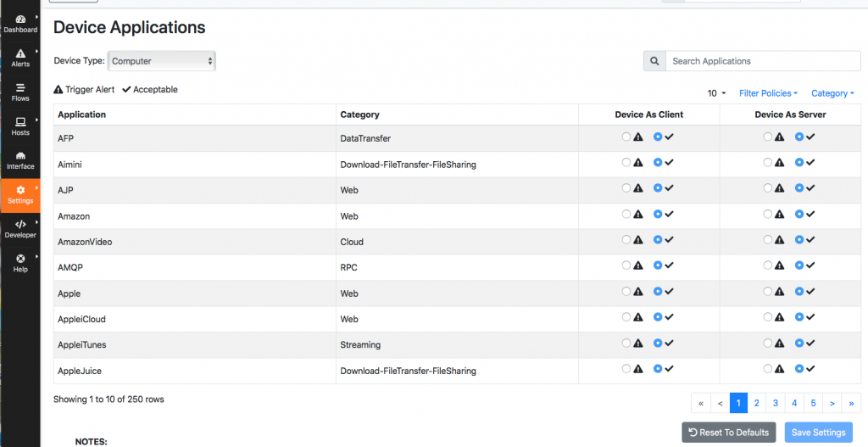Open the Help lifebuoy icon
This screenshot has height=447, width=868.
(x=20, y=259)
